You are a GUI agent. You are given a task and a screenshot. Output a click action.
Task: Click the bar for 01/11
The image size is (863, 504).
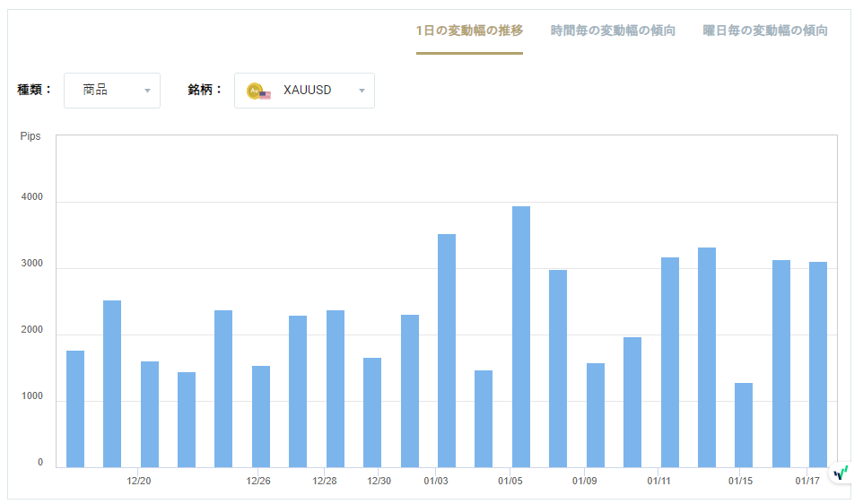(x=670, y=362)
